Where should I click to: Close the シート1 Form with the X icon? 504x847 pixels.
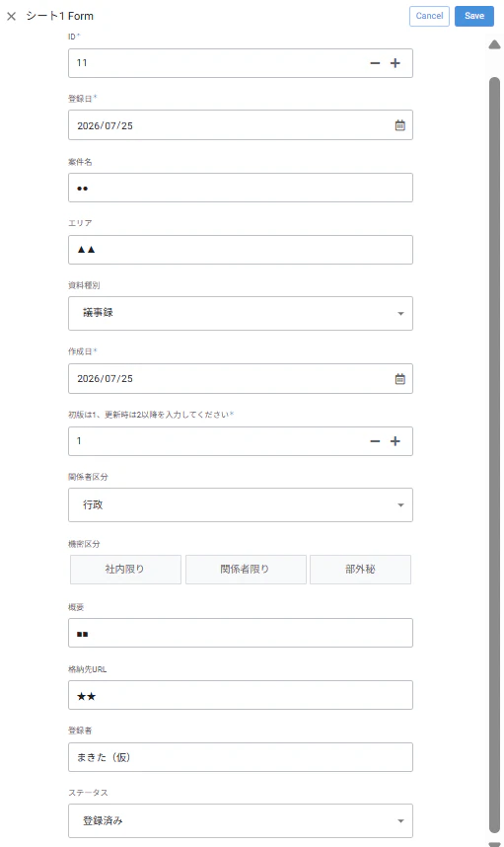click(11, 16)
